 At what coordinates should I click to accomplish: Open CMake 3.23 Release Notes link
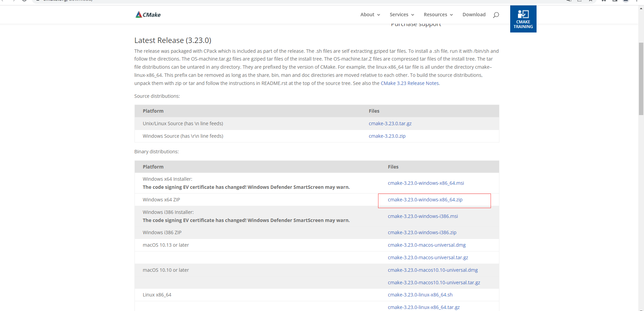410,83
